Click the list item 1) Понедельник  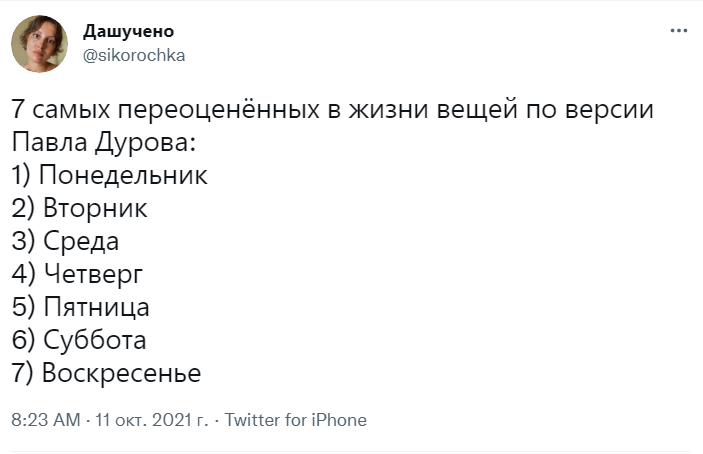tap(110, 176)
